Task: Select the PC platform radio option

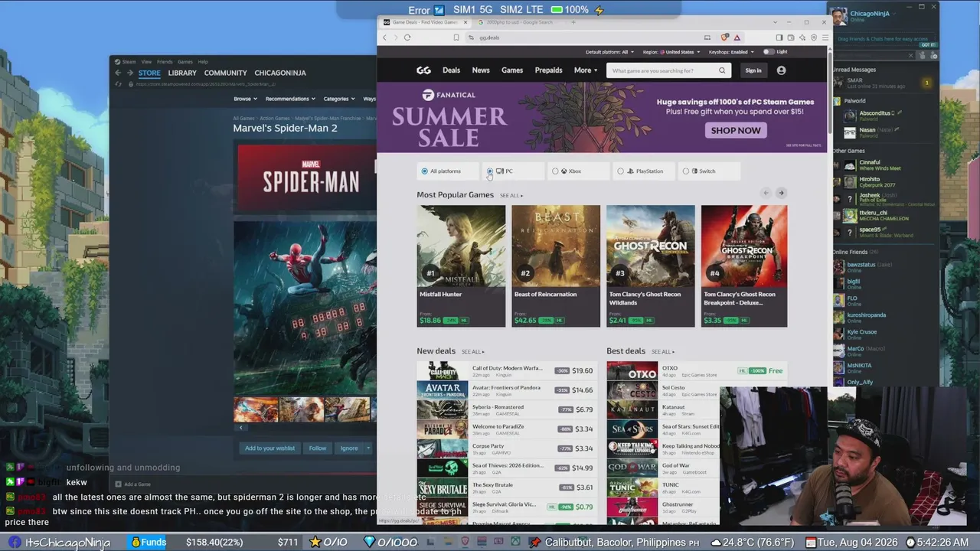Action: click(490, 171)
